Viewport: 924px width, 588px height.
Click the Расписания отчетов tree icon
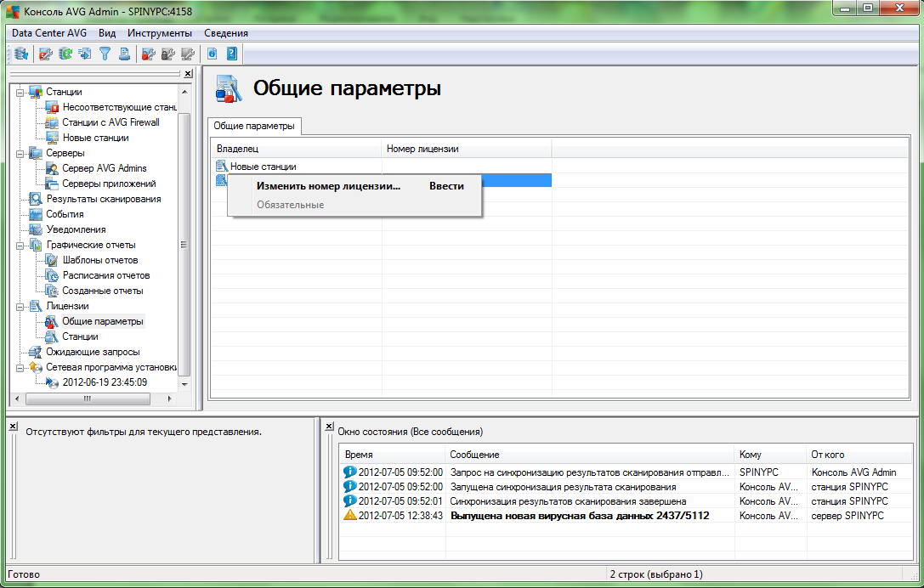point(52,276)
